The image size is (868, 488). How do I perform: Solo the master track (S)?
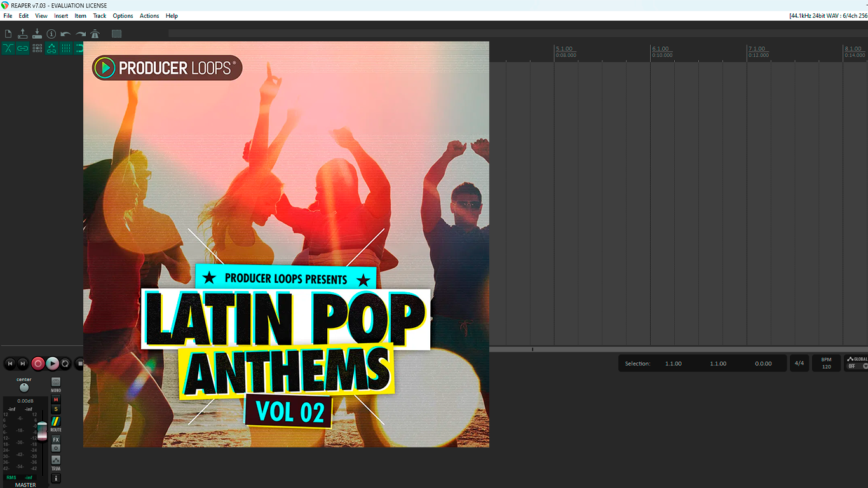[x=56, y=409]
